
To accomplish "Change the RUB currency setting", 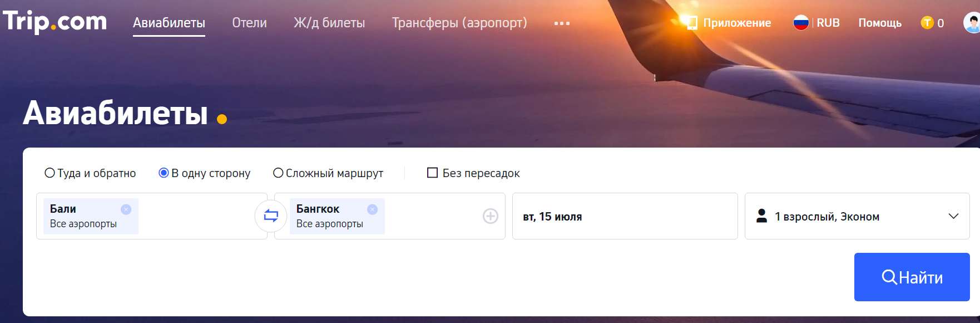I will (828, 23).
